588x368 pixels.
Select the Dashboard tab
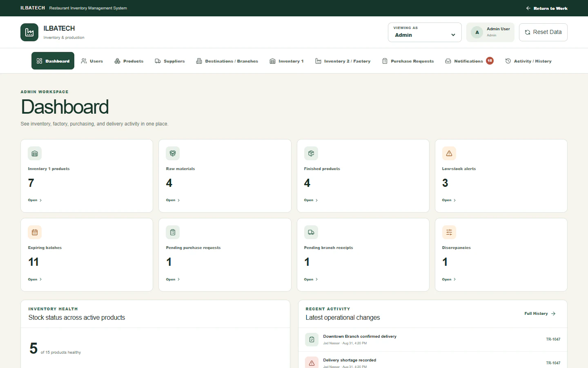pos(53,61)
